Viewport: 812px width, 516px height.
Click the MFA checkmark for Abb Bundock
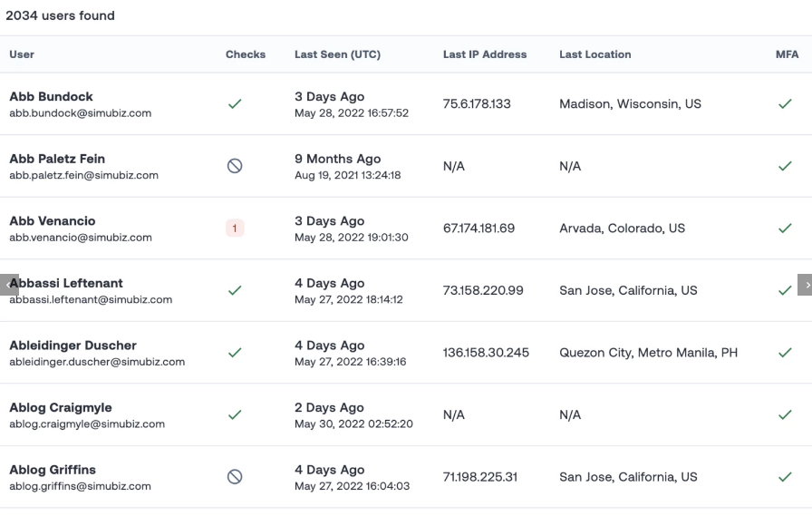[785, 104]
